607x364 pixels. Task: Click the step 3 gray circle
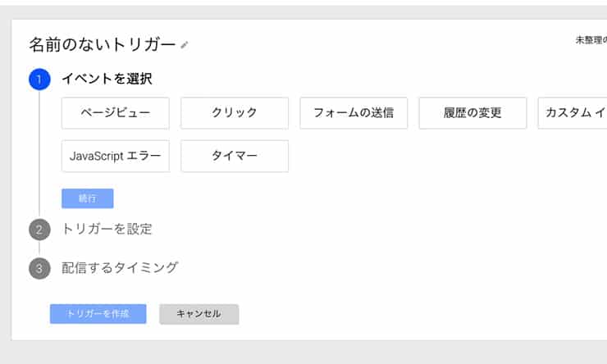pos(39,268)
